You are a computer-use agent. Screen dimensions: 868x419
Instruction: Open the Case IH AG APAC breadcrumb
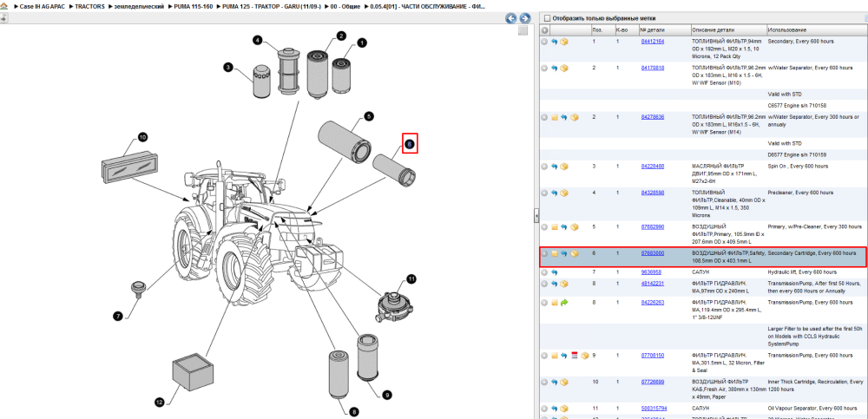(41, 7)
